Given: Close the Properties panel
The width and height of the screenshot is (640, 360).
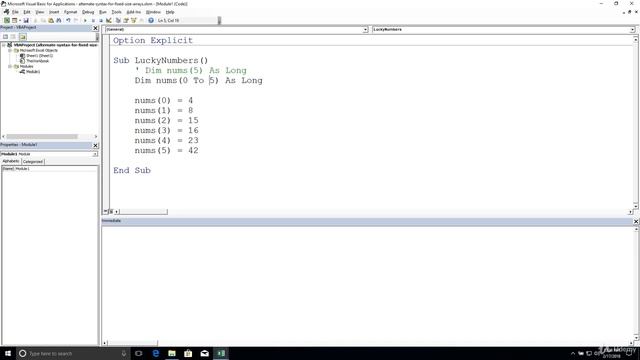Looking at the screenshot, I should coord(96,145).
